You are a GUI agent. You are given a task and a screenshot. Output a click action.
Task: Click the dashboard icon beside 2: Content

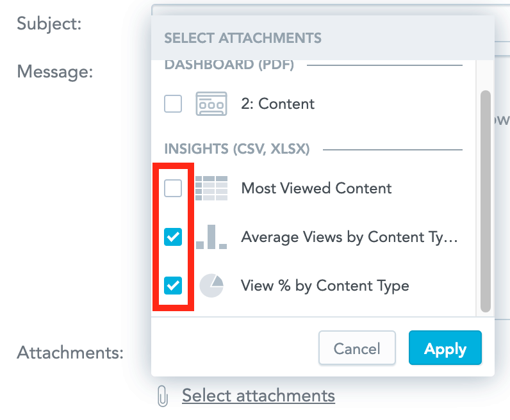[211, 104]
